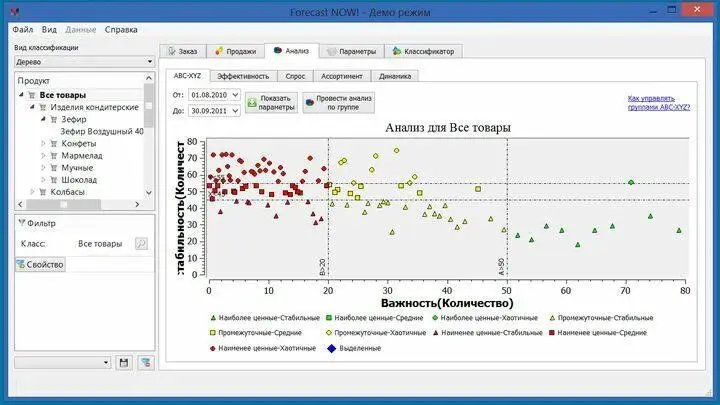Click the chart title Анализ для Все товары

[x=448, y=128]
